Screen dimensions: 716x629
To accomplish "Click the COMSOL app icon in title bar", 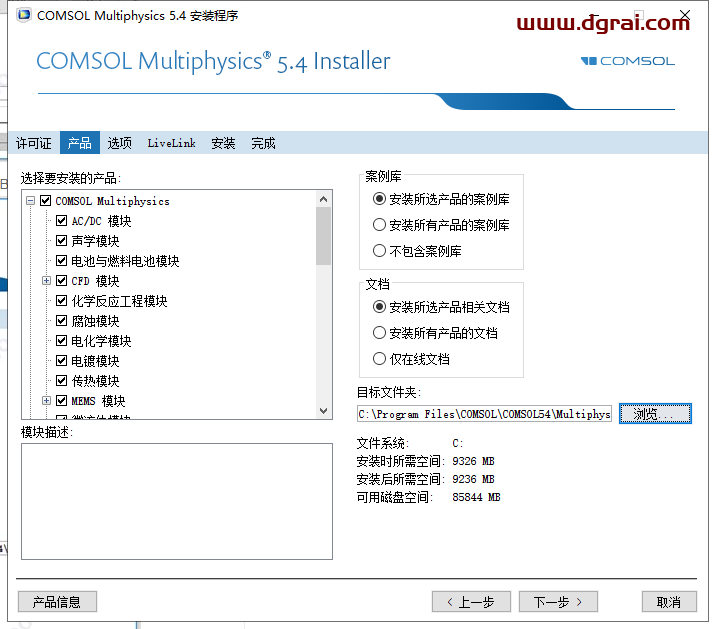I will 24,15.
